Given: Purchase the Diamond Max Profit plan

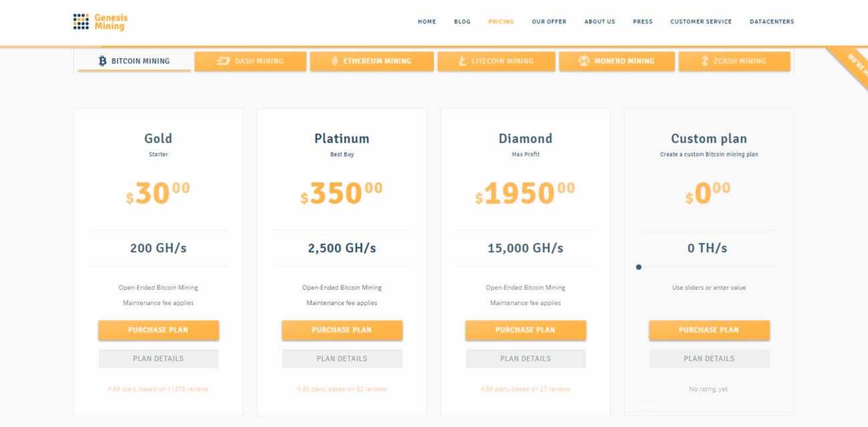Looking at the screenshot, I should click(525, 330).
